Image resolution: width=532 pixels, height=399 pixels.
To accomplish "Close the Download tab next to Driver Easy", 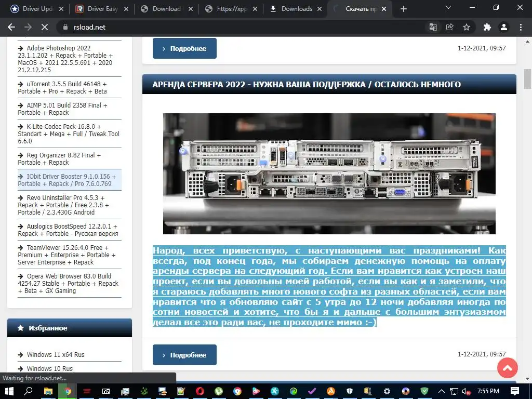I will (190, 9).
